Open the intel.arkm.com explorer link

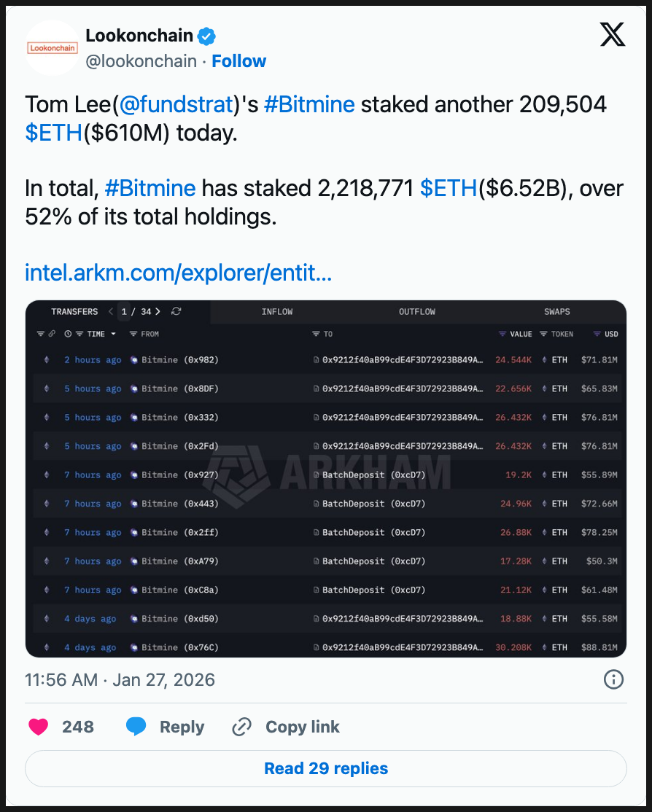[x=178, y=273]
